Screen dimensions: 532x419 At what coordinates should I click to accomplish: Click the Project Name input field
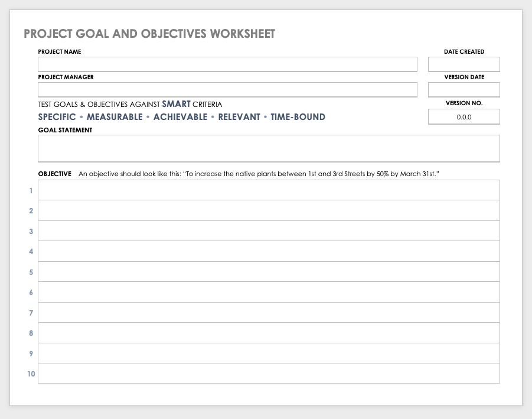(227, 64)
